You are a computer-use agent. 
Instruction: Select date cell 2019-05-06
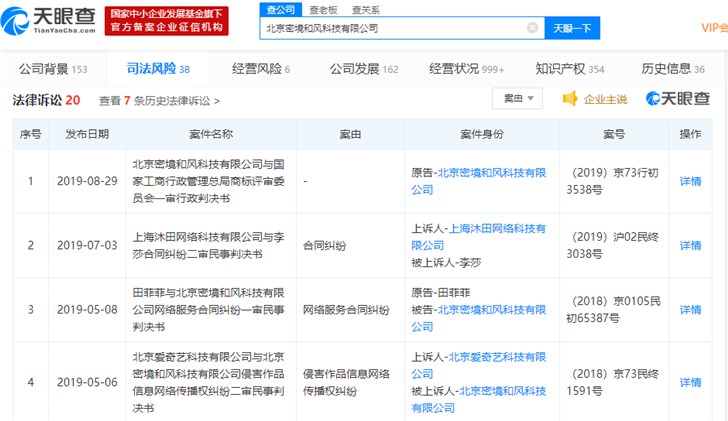(x=87, y=382)
